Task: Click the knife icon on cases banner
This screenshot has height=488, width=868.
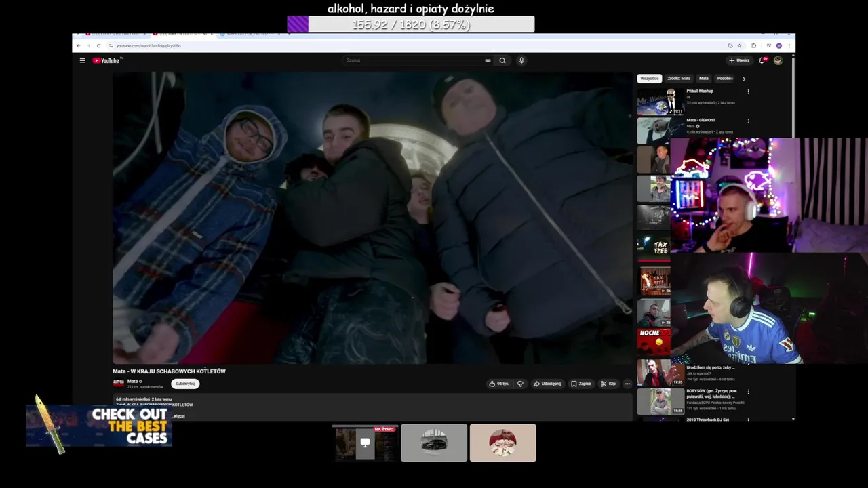Action: [50, 424]
